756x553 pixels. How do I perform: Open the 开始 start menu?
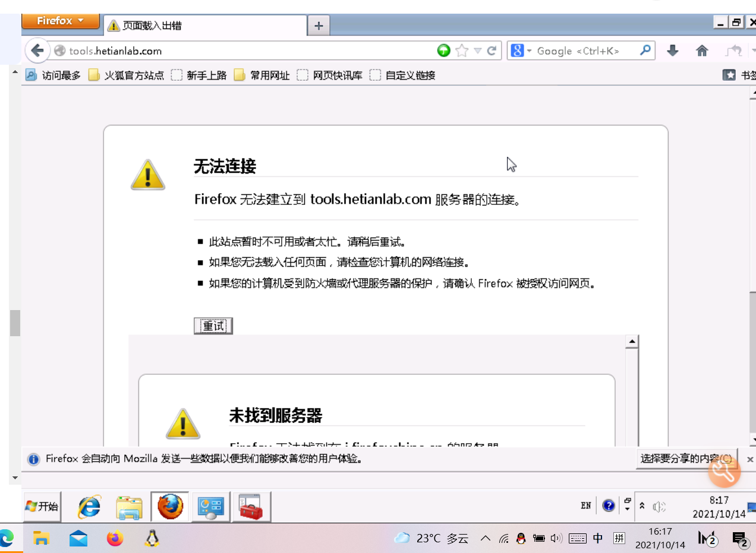point(42,507)
